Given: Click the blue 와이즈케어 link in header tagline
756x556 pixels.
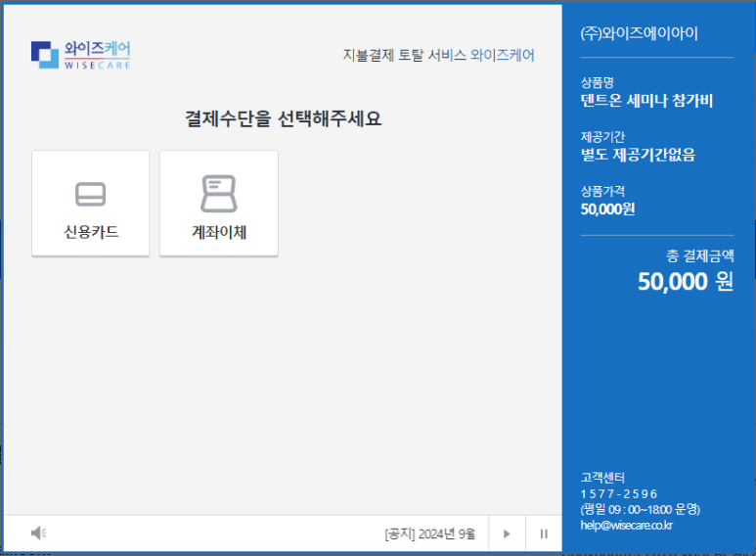Looking at the screenshot, I should click(503, 55).
